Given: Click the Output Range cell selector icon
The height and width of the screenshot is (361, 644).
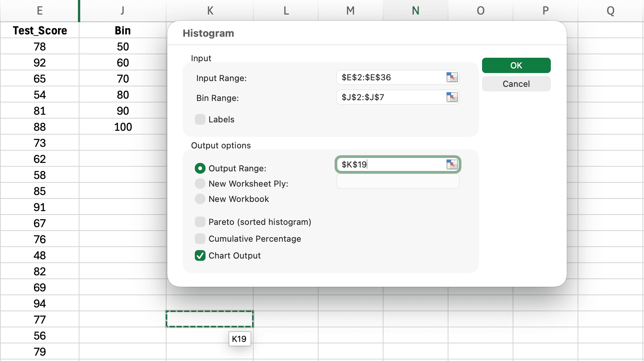Looking at the screenshot, I should point(452,164).
